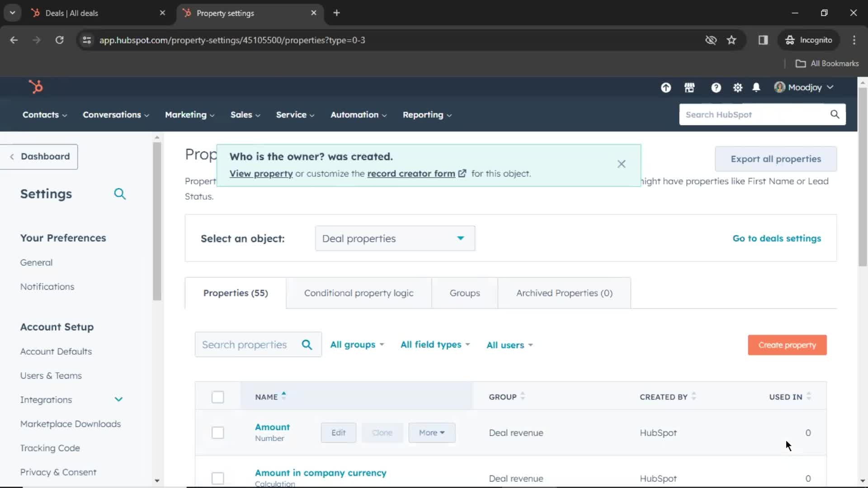This screenshot has height=488, width=868.
Task: Open the record creator form link
Action: tap(411, 174)
